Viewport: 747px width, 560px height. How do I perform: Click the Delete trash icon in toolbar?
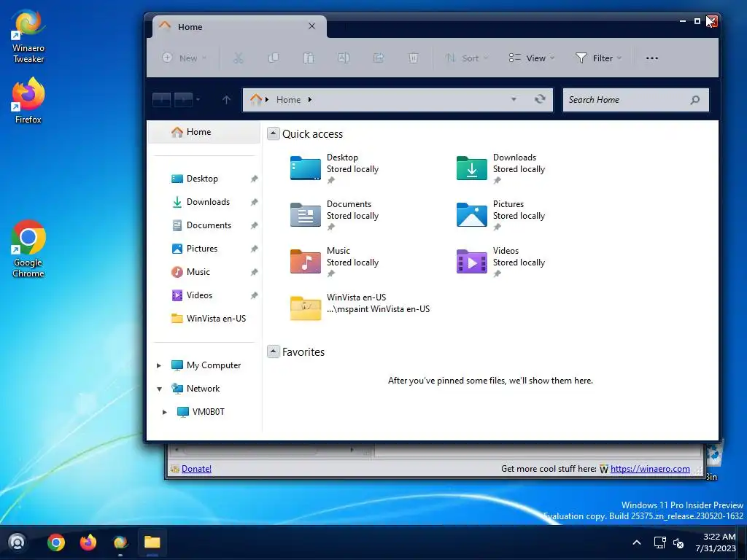(x=414, y=58)
